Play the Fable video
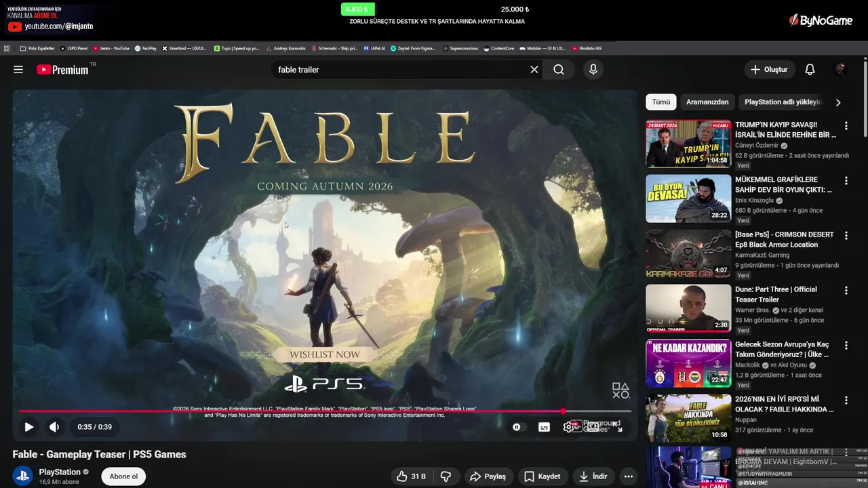This screenshot has height=488, width=868. [x=29, y=427]
